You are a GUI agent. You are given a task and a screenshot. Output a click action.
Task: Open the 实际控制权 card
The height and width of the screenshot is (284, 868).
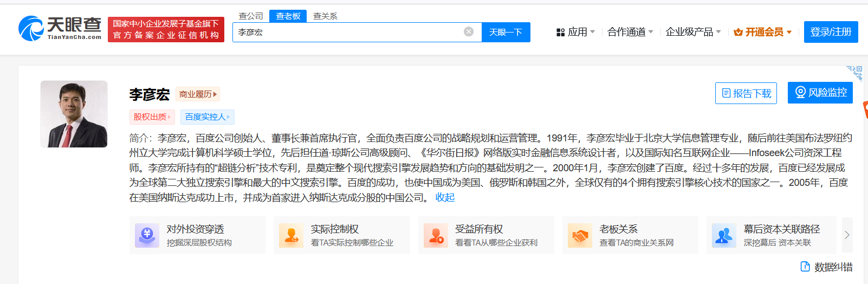point(342,235)
